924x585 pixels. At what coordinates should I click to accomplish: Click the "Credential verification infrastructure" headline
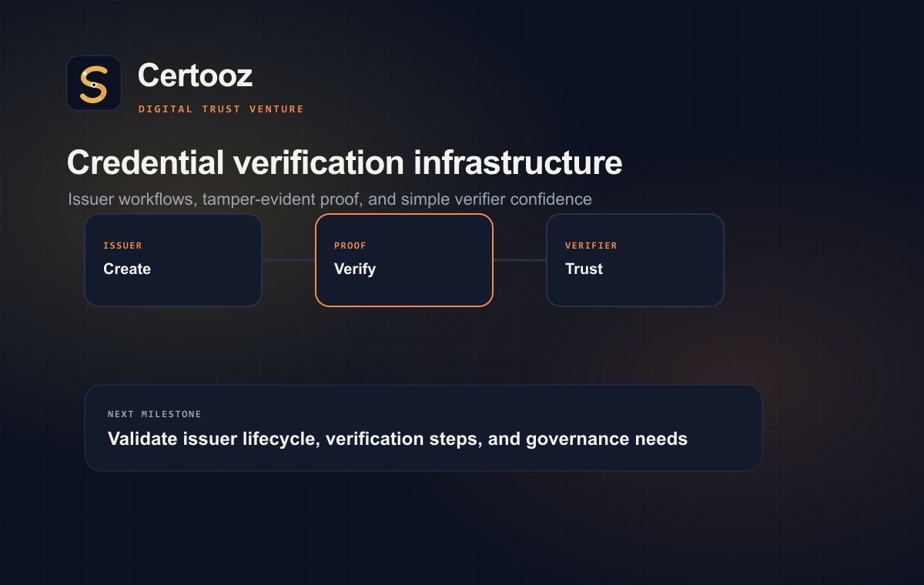pyautogui.click(x=345, y=163)
